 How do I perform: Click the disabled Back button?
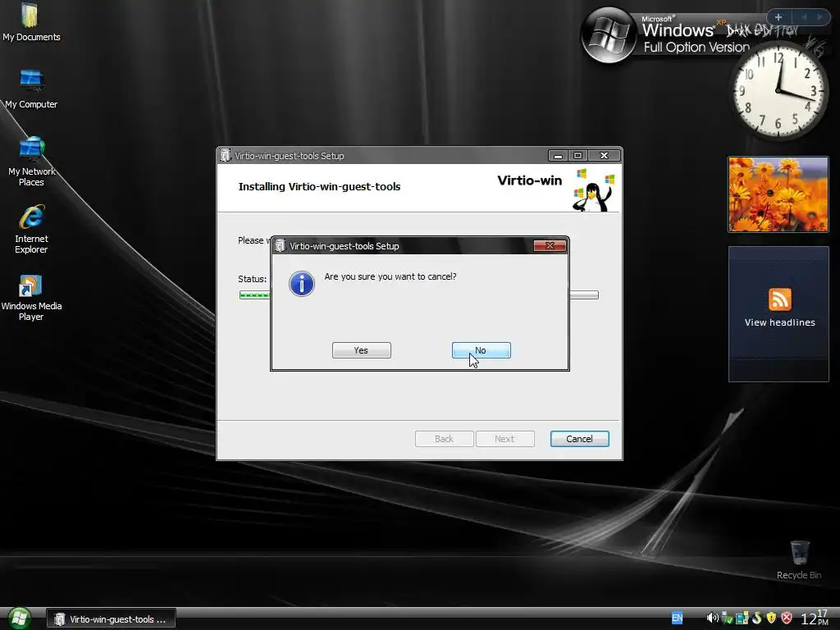(444, 439)
